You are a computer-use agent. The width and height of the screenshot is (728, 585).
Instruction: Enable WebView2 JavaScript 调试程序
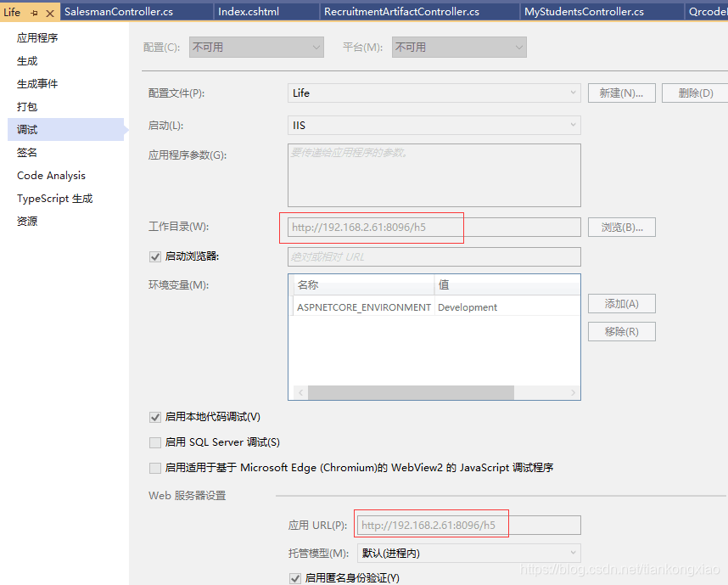pyautogui.click(x=155, y=467)
